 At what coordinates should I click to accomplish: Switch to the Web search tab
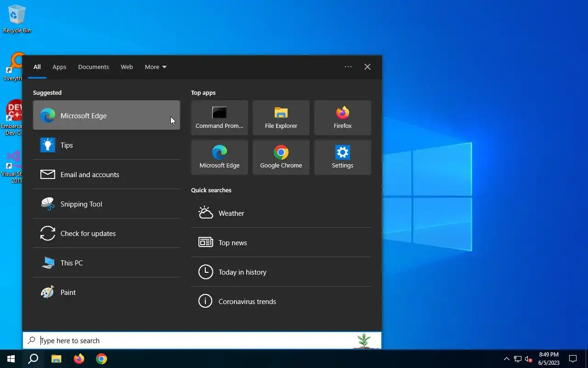pyautogui.click(x=127, y=67)
